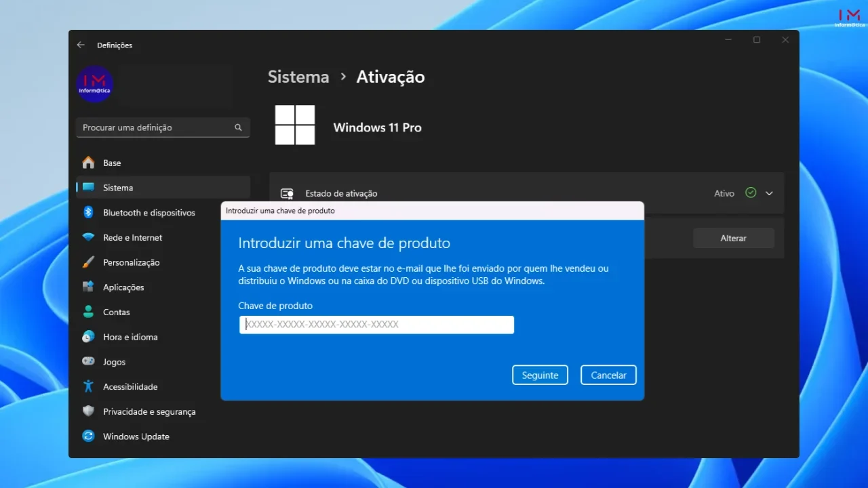Click the Sistema breadcrumb link
The image size is (868, 488).
tap(298, 77)
